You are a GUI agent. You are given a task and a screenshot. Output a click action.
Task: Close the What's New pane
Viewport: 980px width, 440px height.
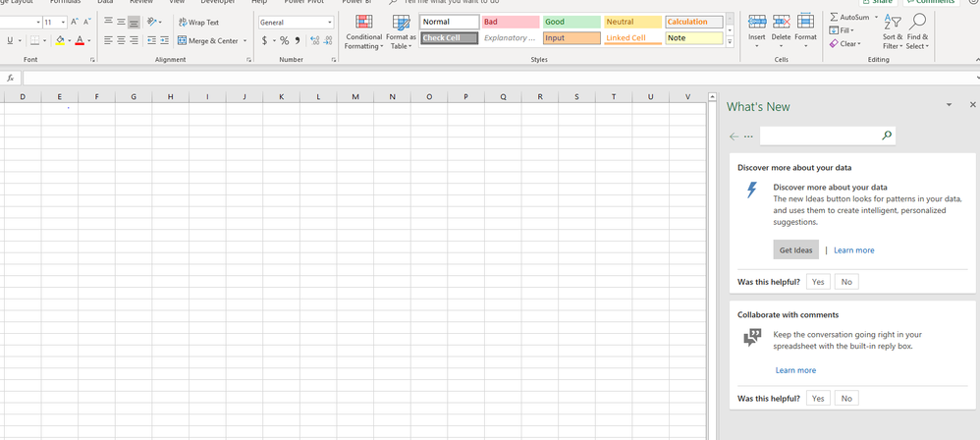click(x=972, y=105)
